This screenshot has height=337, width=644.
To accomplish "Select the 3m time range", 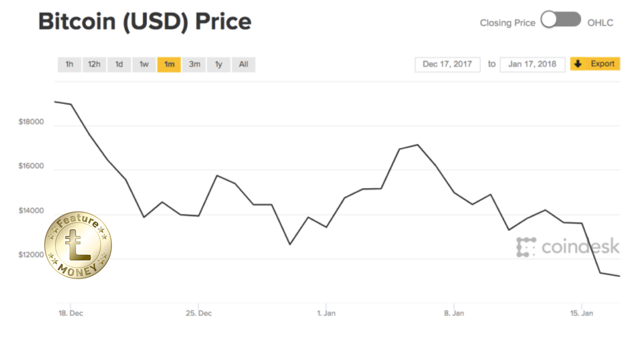I will pos(194,64).
